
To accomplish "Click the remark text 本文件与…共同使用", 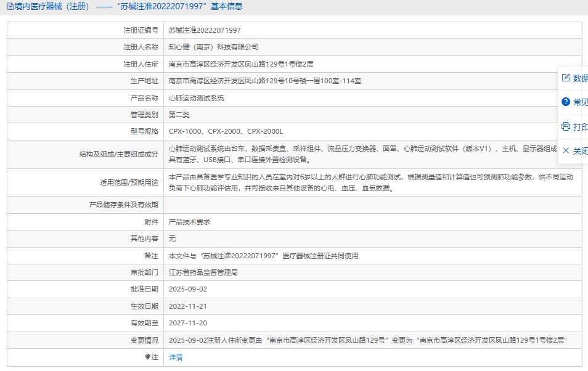I will [x=264, y=256].
